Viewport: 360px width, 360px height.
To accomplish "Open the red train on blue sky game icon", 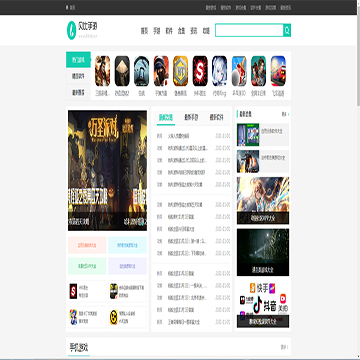I will (278, 71).
